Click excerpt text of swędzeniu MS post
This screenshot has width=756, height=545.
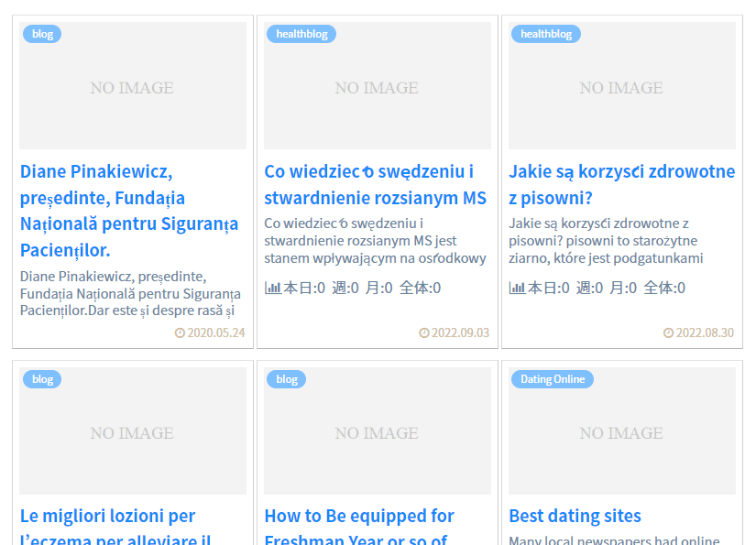(x=375, y=241)
